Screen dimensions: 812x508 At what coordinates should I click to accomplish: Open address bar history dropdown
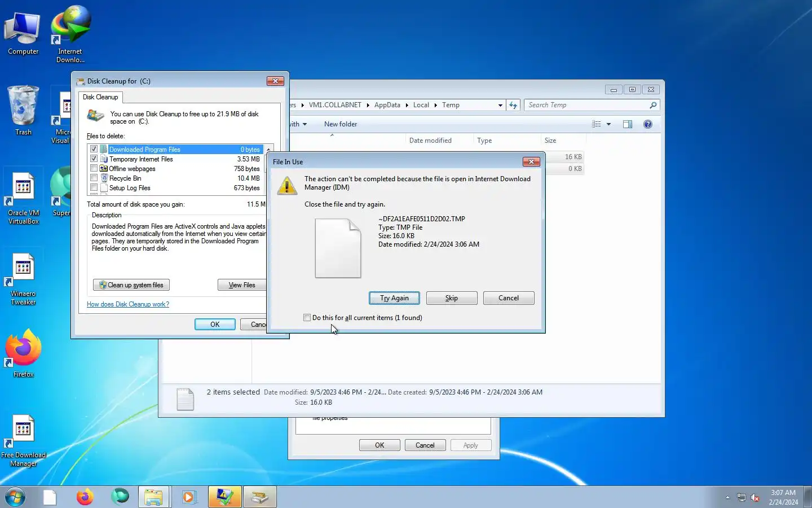[x=500, y=105]
